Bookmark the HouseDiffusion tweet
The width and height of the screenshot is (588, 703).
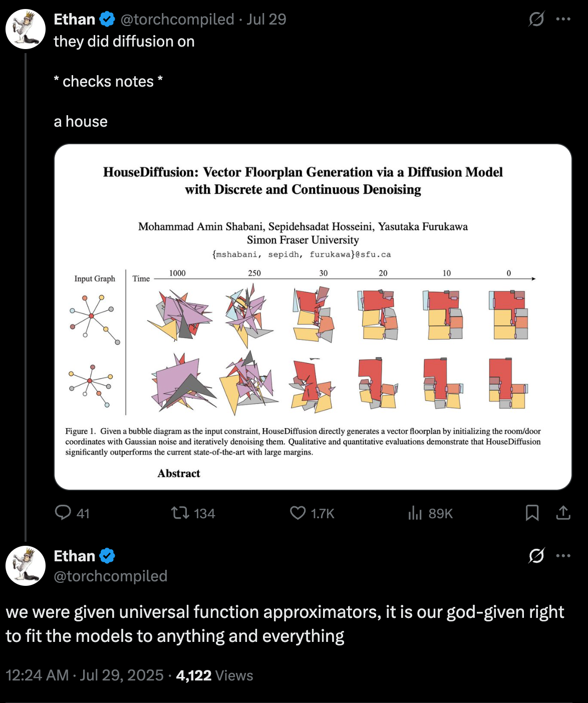click(x=532, y=513)
